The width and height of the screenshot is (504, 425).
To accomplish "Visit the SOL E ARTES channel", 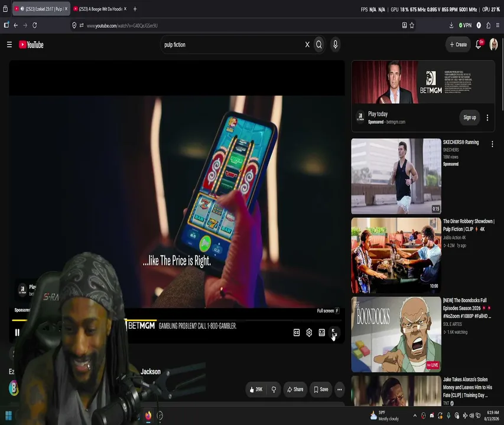I will (x=452, y=324).
